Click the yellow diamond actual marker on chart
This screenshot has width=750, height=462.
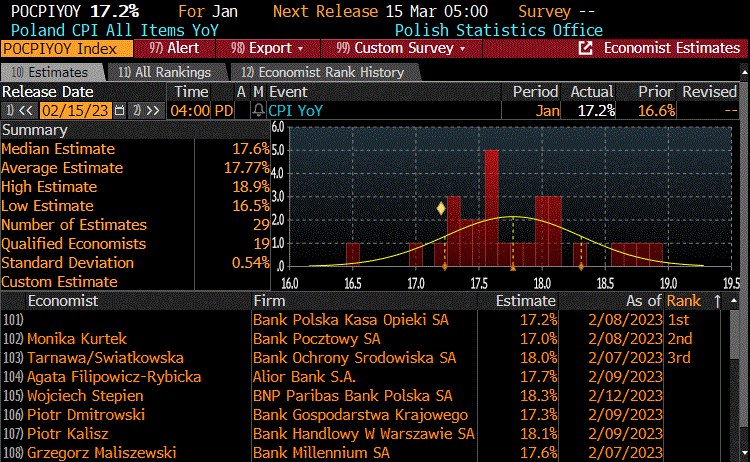point(441,208)
